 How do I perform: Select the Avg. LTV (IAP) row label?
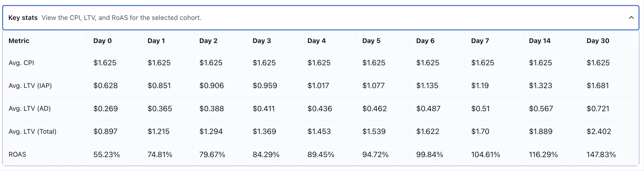[x=30, y=85]
